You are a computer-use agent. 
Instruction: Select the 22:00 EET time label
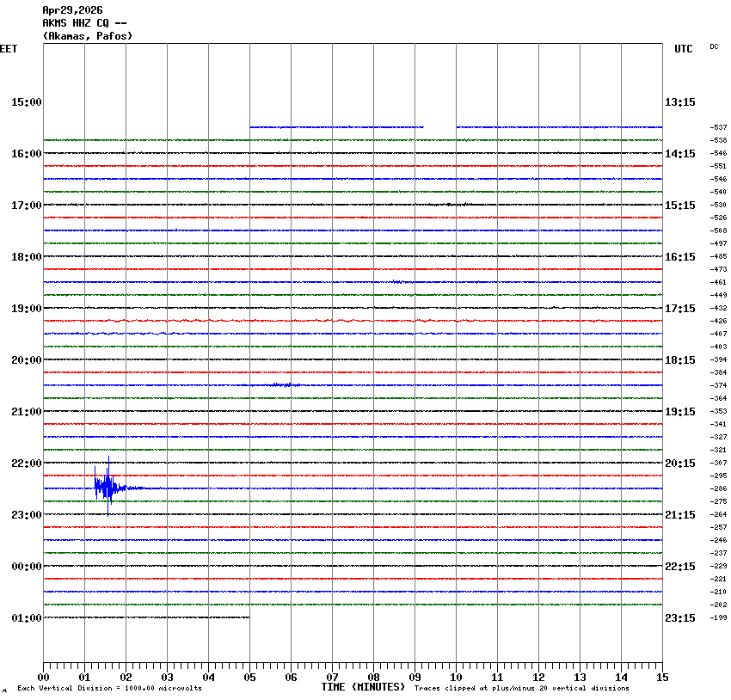click(26, 464)
